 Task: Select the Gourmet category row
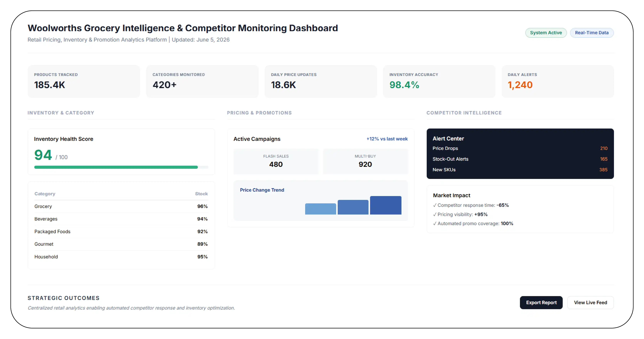pyautogui.click(x=121, y=244)
